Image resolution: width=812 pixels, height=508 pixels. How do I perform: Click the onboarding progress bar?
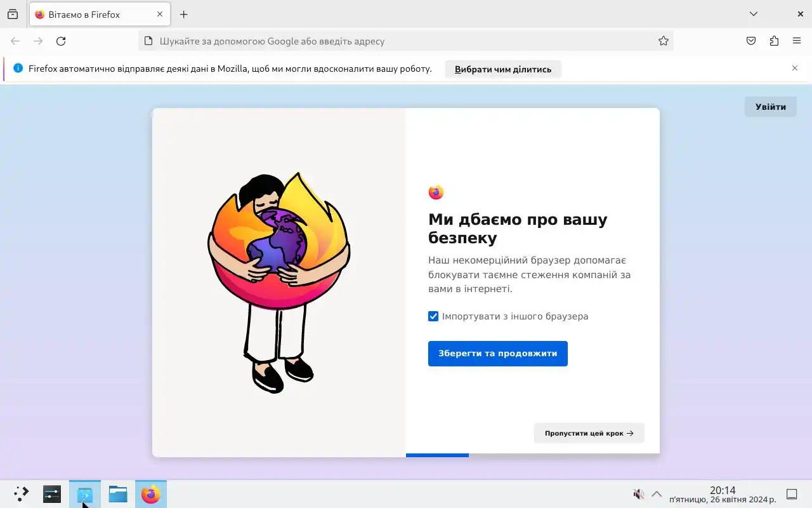coord(533,455)
